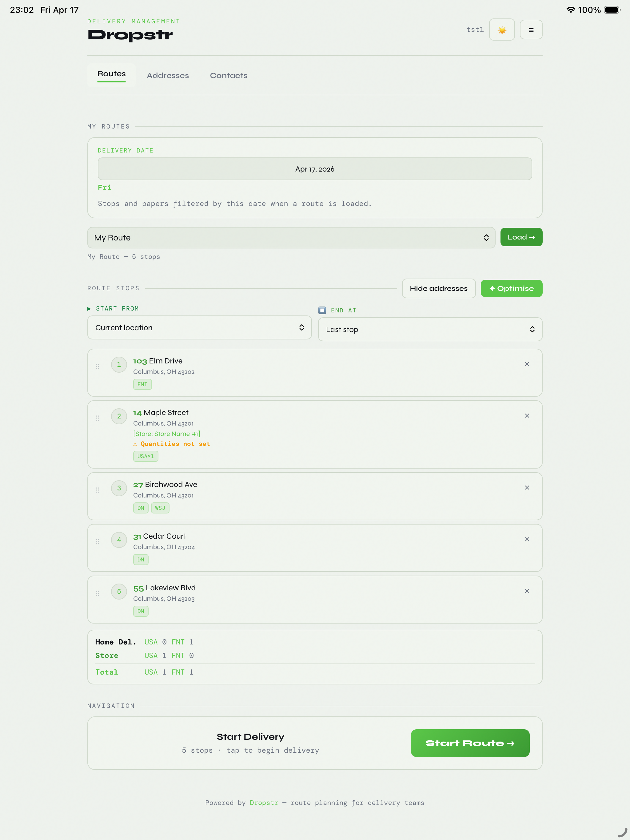Click stop number 5 circle badge

point(119,592)
